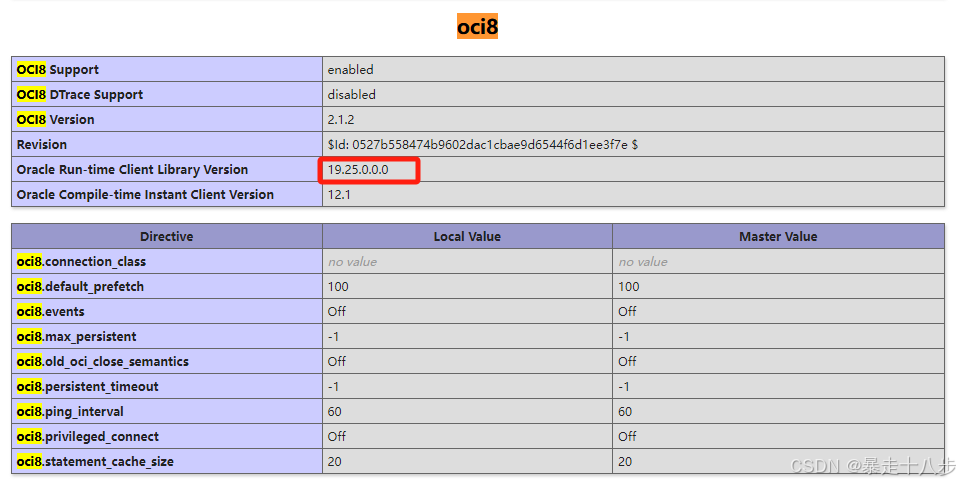Image resolution: width=960 pixels, height=484 pixels.
Task: Click the 'Directive' column header
Action: [167, 236]
